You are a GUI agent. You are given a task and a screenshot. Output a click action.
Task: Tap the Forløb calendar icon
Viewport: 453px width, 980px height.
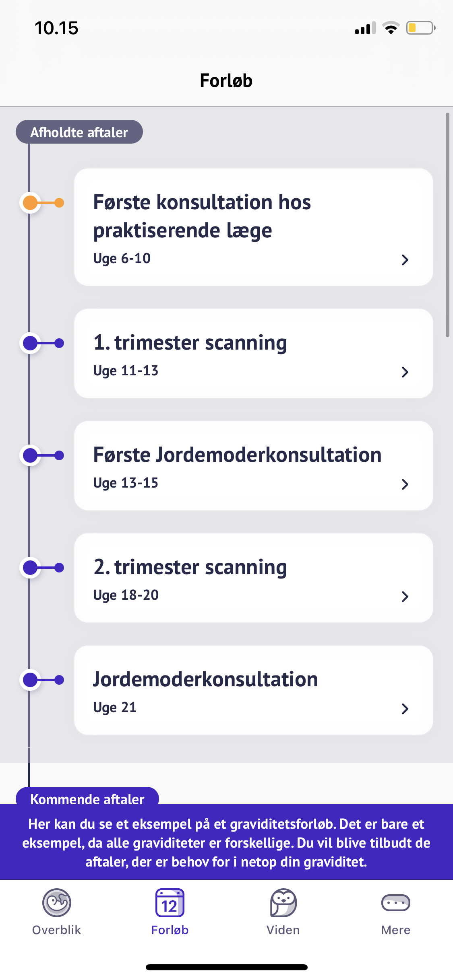[x=170, y=902]
